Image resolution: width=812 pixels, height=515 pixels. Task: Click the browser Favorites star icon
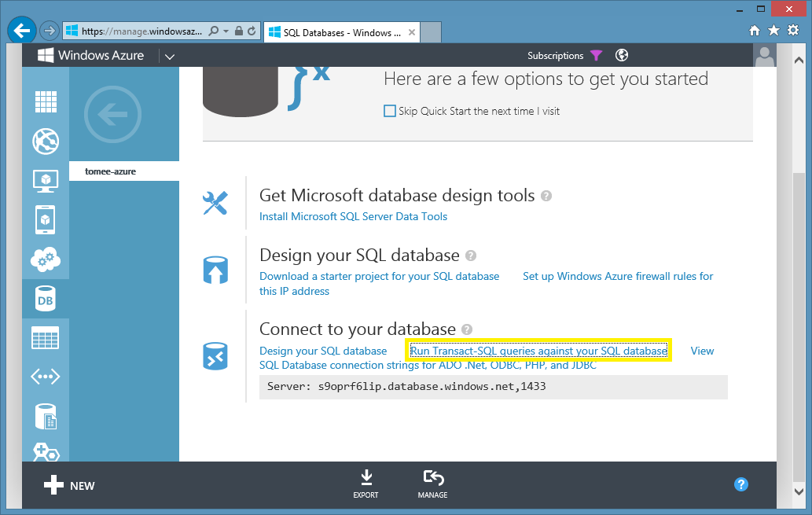click(773, 31)
